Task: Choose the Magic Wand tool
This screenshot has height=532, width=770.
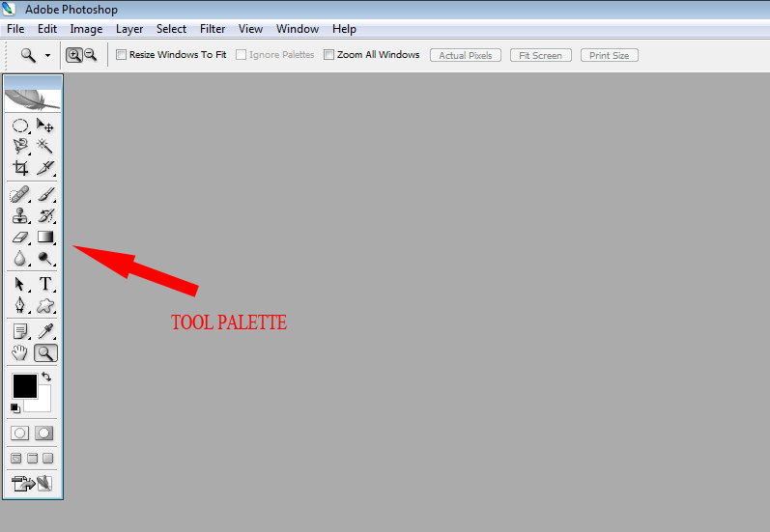Action: pos(44,146)
